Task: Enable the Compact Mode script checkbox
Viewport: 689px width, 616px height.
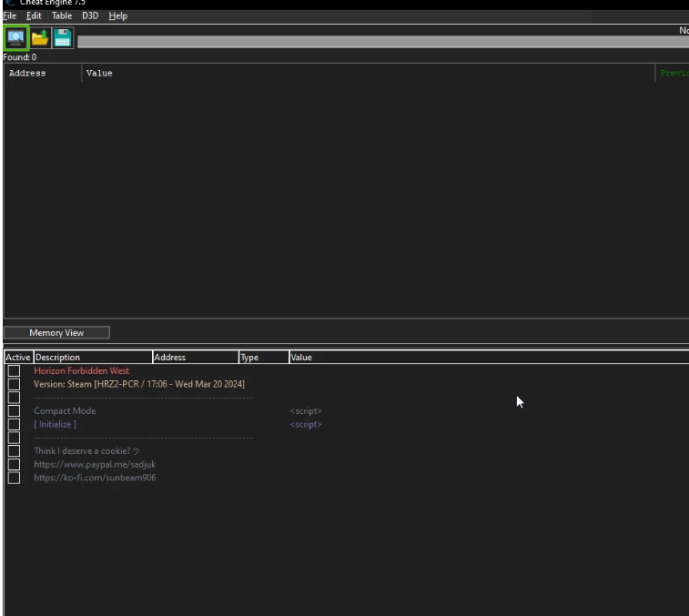Action: click(14, 411)
